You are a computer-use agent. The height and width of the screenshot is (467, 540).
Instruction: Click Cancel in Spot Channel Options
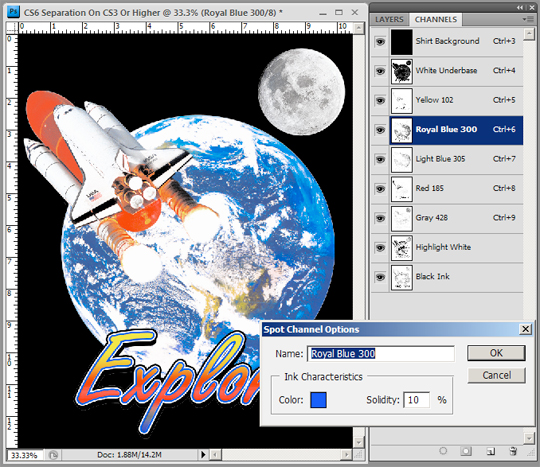pos(496,375)
